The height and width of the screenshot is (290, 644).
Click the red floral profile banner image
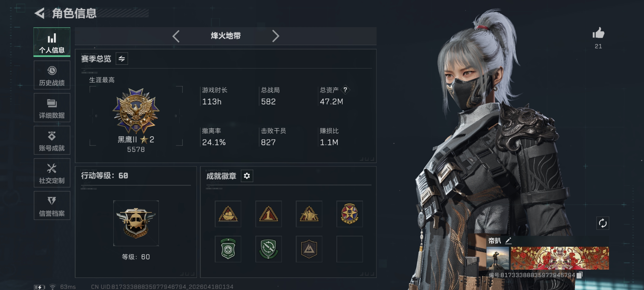point(560,258)
